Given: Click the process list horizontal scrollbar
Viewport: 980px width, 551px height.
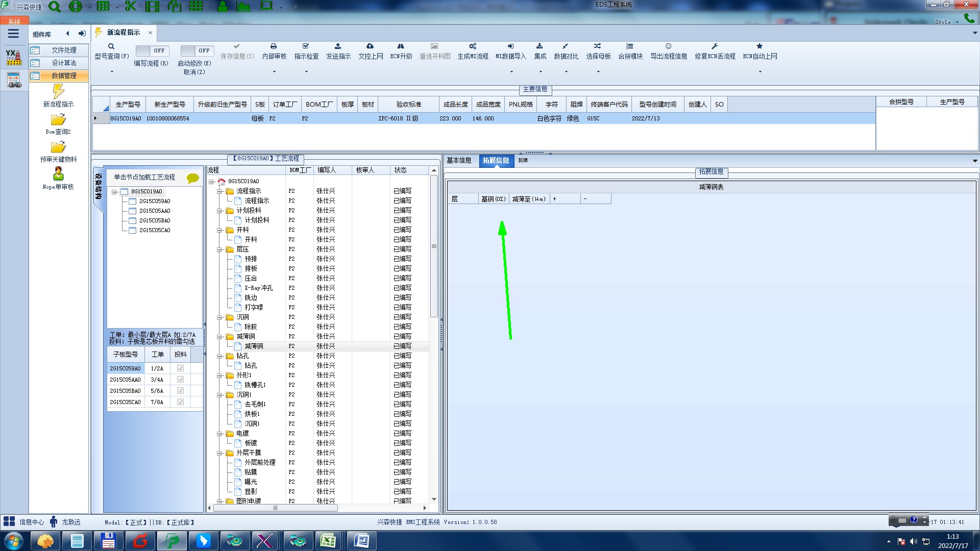Looking at the screenshot, I should (276, 508).
